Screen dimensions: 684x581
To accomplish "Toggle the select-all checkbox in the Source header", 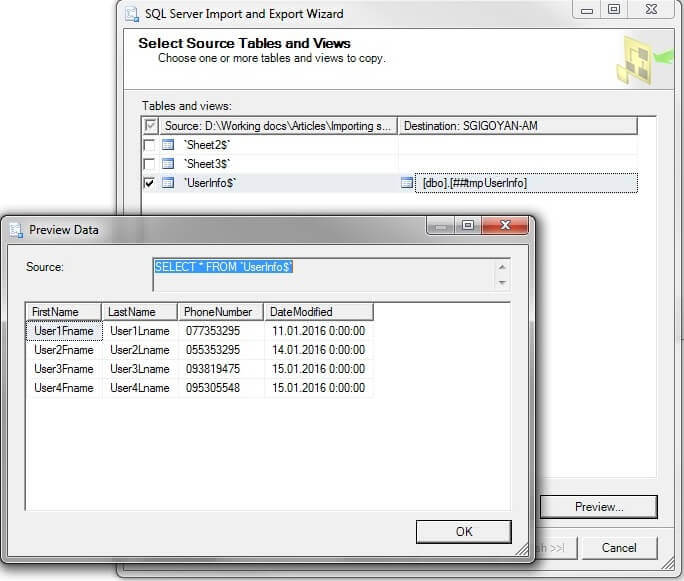I will tap(151, 126).
